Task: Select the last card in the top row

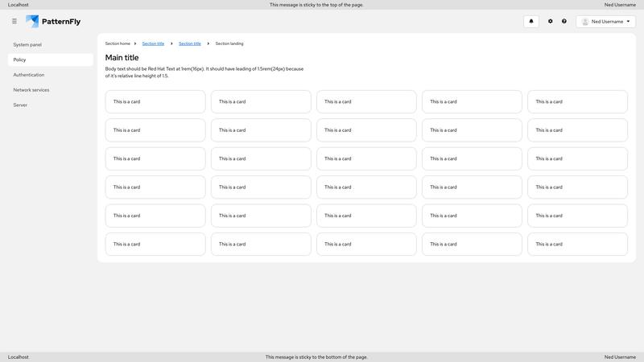Action: [x=577, y=101]
